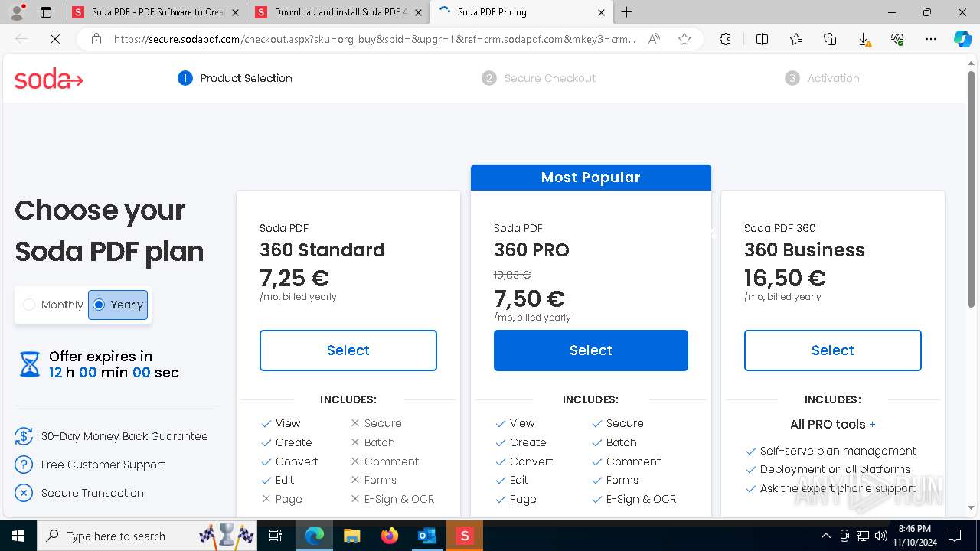Open Soda PDF app in taskbar
980x551 pixels.
[x=464, y=536]
